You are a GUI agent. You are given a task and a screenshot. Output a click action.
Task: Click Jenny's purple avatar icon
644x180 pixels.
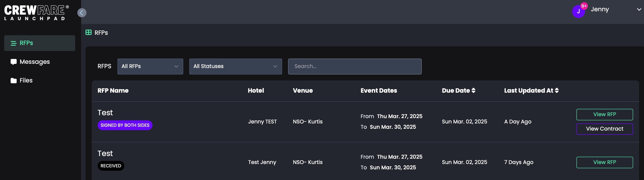pos(578,12)
